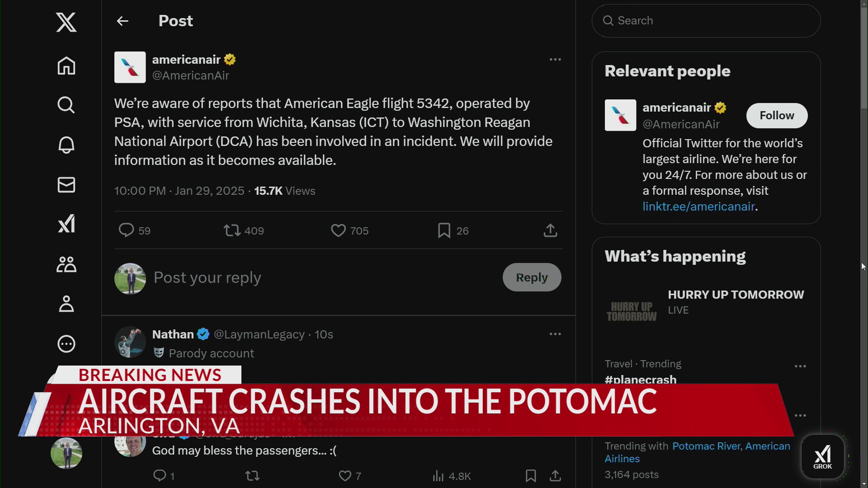Click the Search input field
868x488 pixels.
(x=706, y=20)
